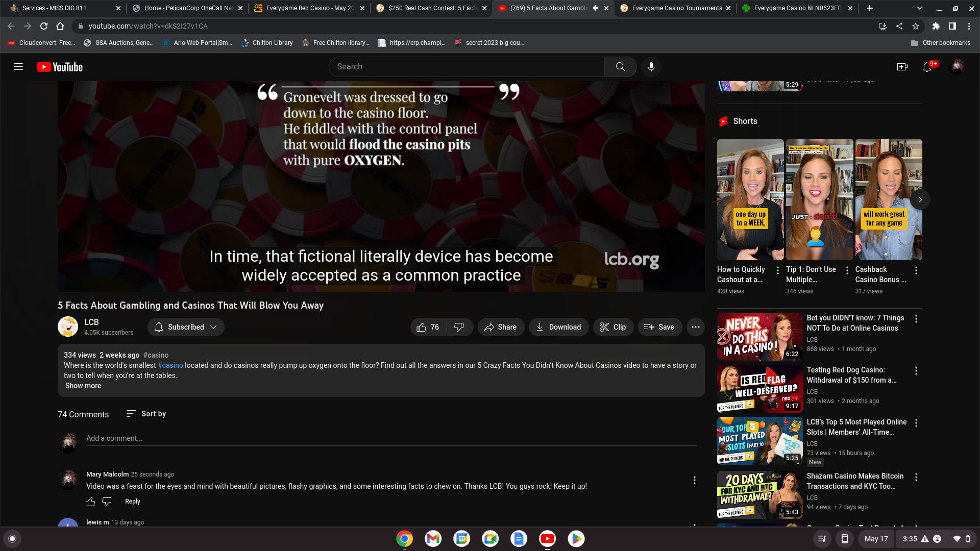Image resolution: width=980 pixels, height=551 pixels.
Task: Open options for Mary Malcolm's comment
Action: tap(694, 480)
